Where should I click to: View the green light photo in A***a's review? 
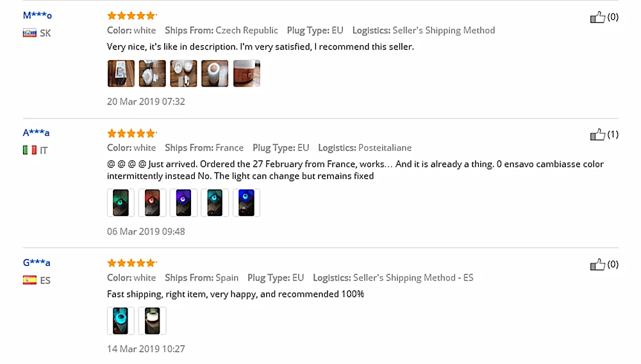coord(121,203)
